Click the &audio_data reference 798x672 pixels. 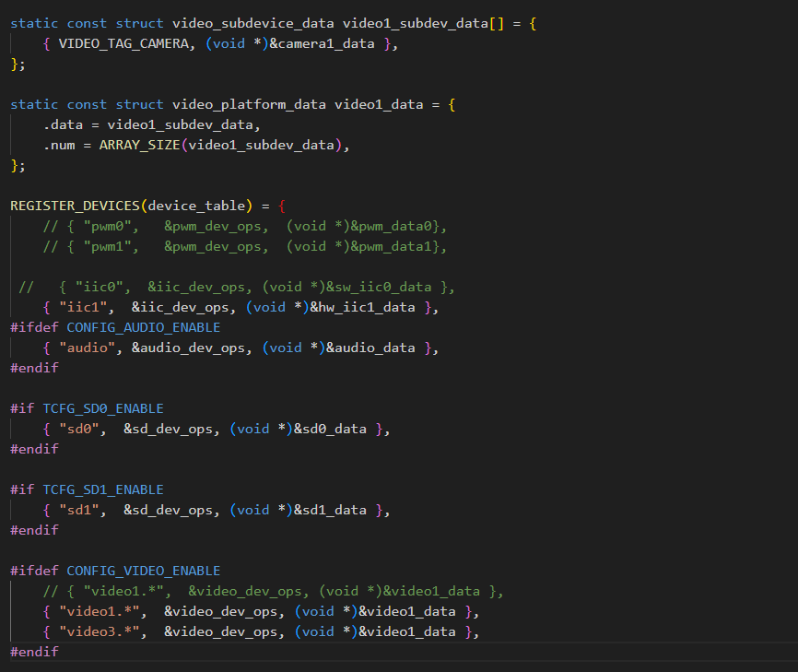(370, 348)
